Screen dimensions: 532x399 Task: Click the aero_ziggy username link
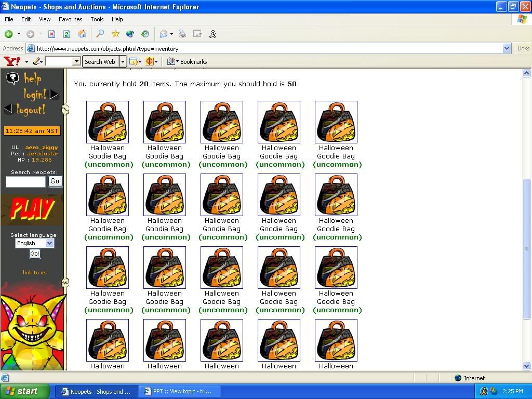click(x=42, y=147)
